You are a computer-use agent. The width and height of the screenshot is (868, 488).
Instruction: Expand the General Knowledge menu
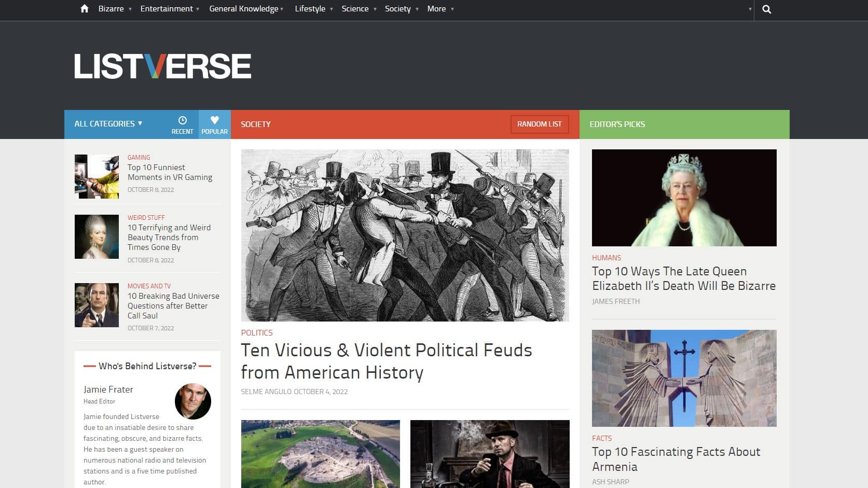246,9
